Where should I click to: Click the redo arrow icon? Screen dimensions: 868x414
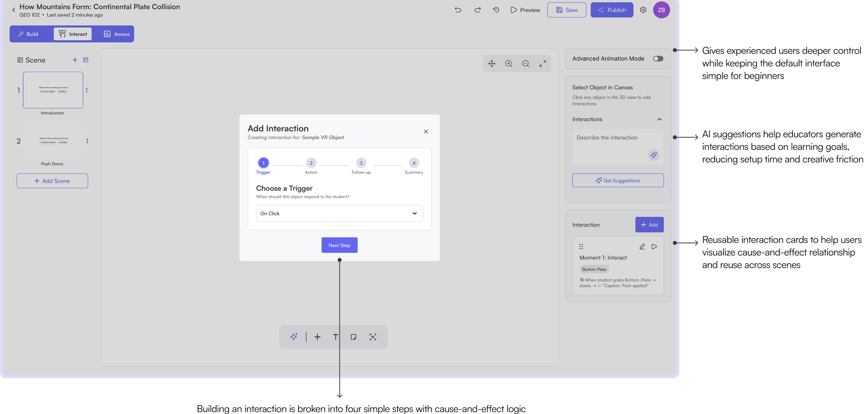click(478, 10)
